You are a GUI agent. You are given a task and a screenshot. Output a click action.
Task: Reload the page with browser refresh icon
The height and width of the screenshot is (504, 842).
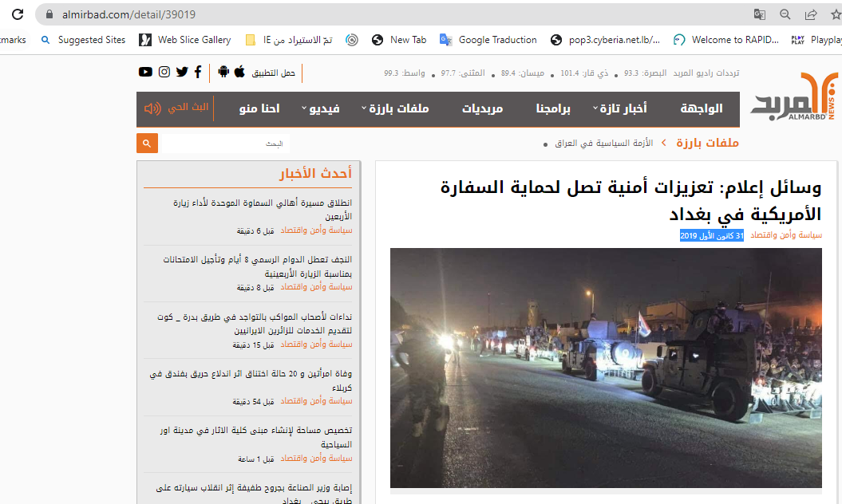(18, 14)
